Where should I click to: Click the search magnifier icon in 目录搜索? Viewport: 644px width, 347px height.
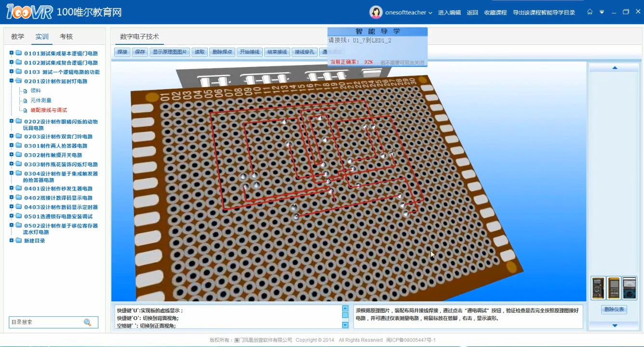click(x=87, y=322)
